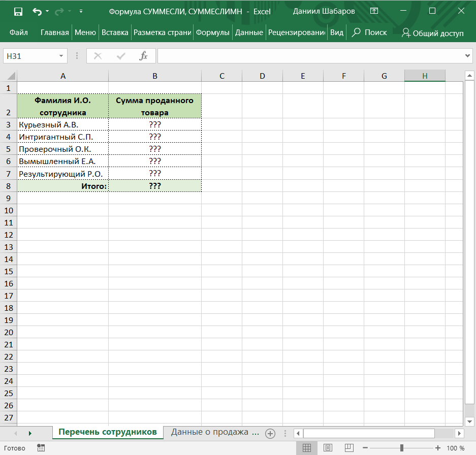
Task: Click the macro recording status bar icon
Action: 41,448
